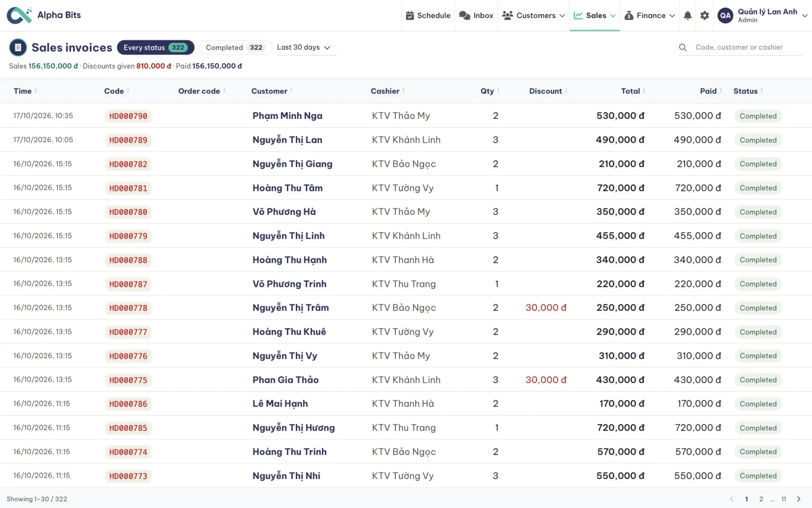This screenshot has height=508, width=812.
Task: Sort by Code column
Action: pos(117,91)
